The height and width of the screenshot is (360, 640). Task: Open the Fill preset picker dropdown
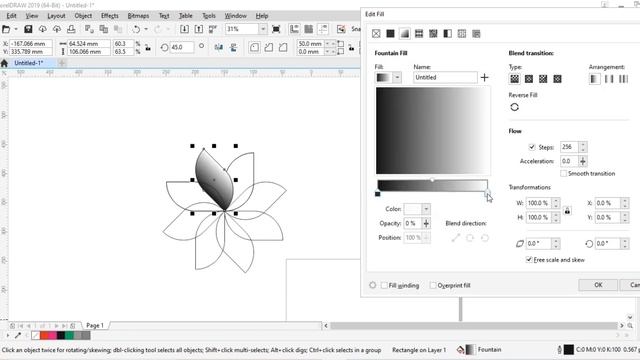click(x=397, y=78)
